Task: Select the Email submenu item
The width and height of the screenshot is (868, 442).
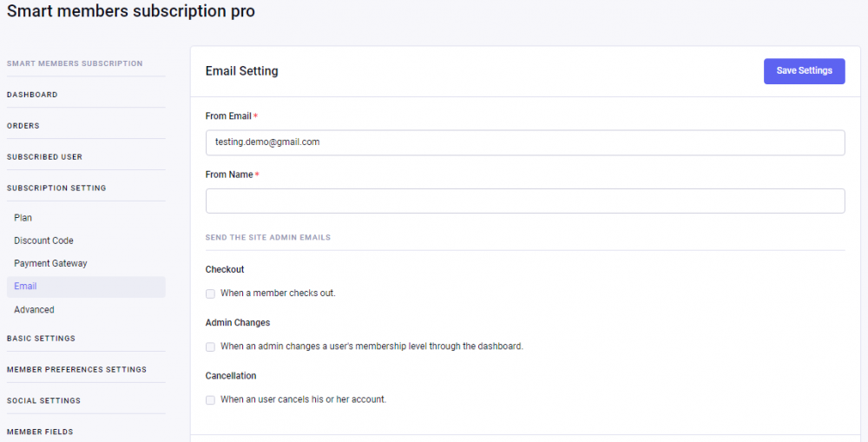Action: click(x=25, y=287)
